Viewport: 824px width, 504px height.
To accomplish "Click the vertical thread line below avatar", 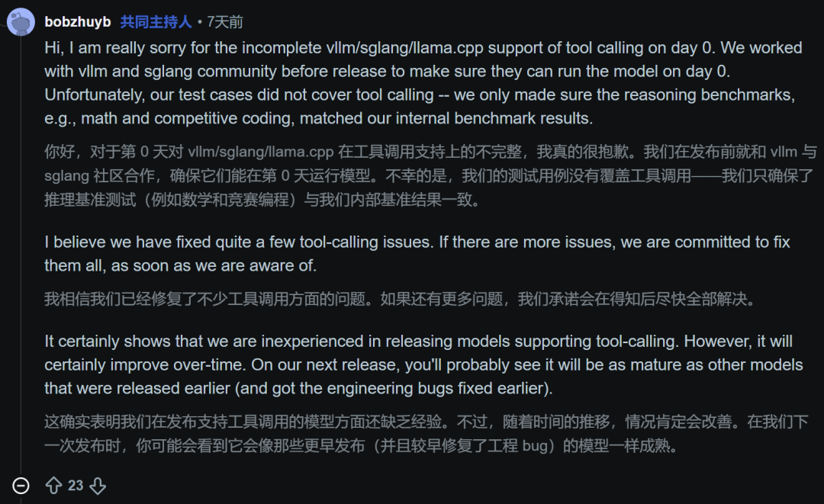I will (21, 252).
